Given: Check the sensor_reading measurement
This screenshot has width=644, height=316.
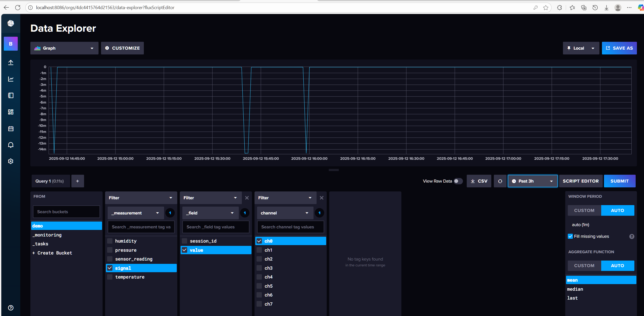Looking at the screenshot, I should point(110,259).
